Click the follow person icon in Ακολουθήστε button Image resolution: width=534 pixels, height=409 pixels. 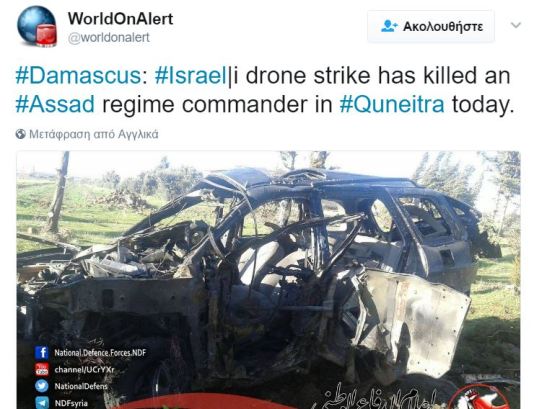[x=389, y=26]
